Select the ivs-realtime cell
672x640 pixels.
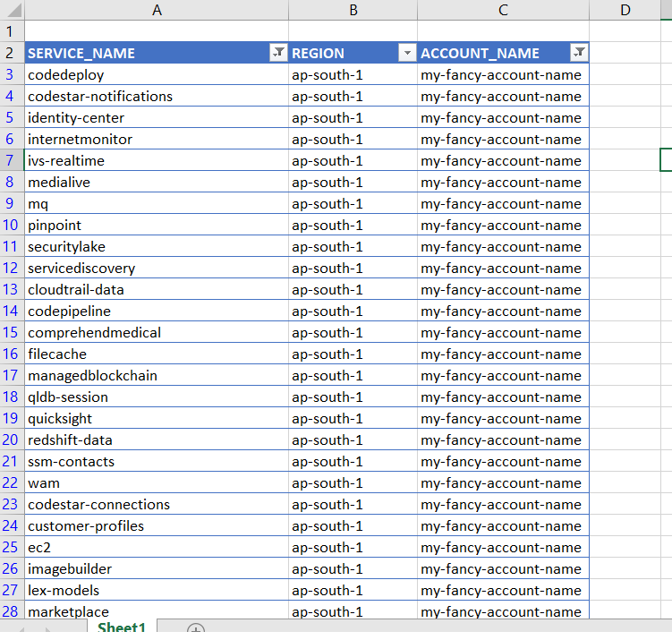(x=157, y=160)
